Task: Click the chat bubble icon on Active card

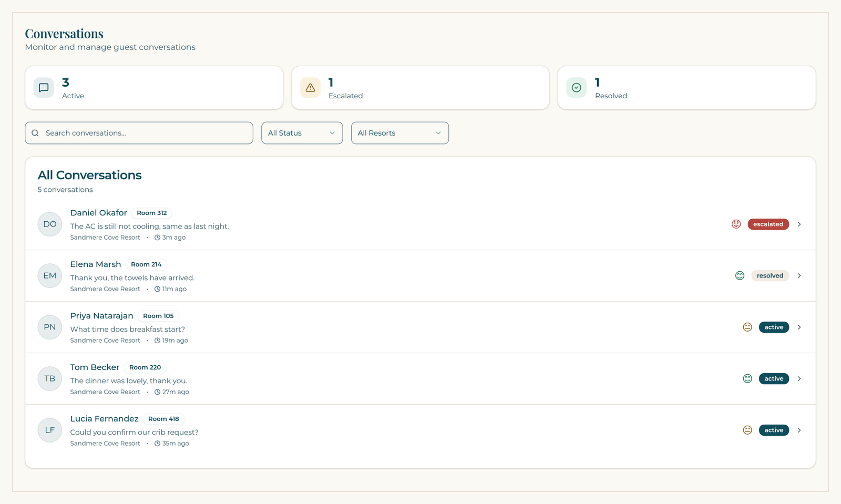Action: (x=44, y=88)
